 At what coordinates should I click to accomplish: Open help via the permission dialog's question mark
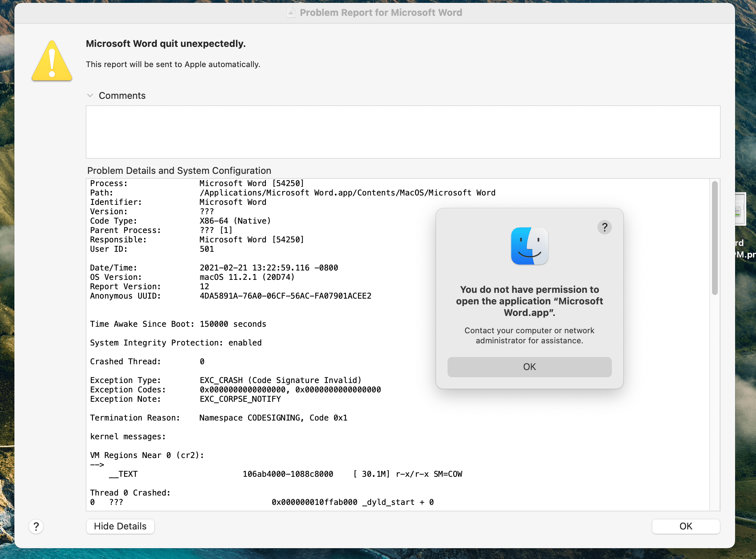[x=605, y=227]
